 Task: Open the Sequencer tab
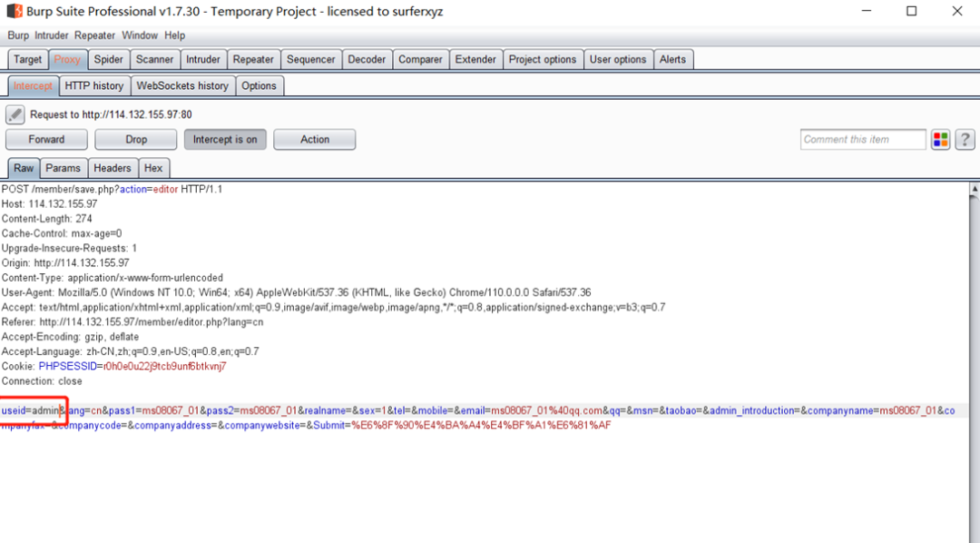310,59
